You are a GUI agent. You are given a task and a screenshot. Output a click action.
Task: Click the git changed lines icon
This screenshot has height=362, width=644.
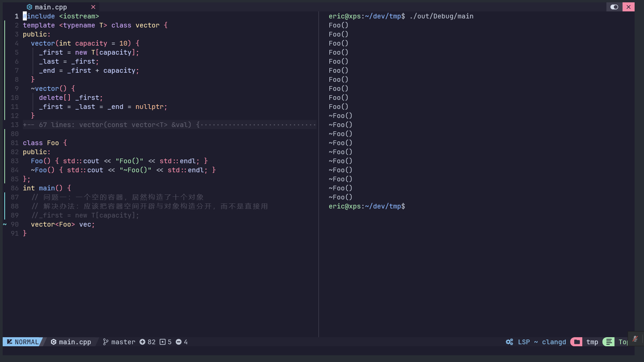pos(163,342)
